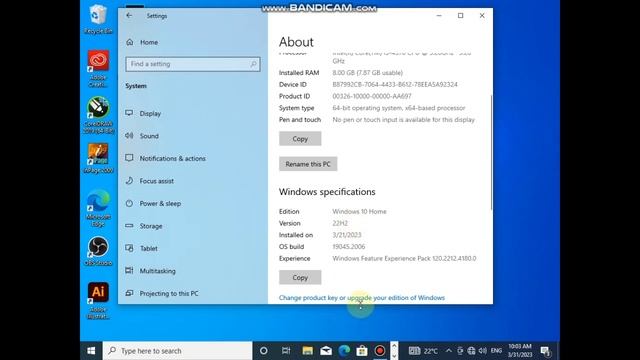The height and width of the screenshot is (360, 640).
Task: Click the Multitasking icon in sidebar
Action: 129,270
